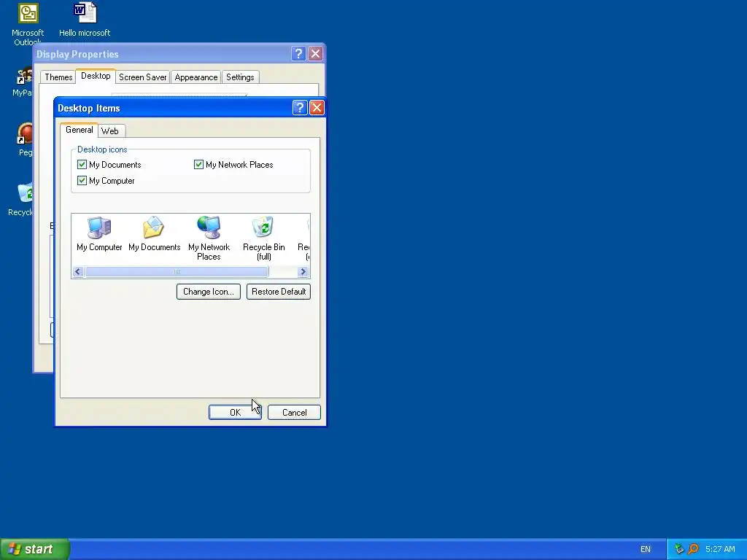Click the horizontal scrollbar thumb
Image resolution: width=747 pixels, height=560 pixels.
(x=177, y=271)
